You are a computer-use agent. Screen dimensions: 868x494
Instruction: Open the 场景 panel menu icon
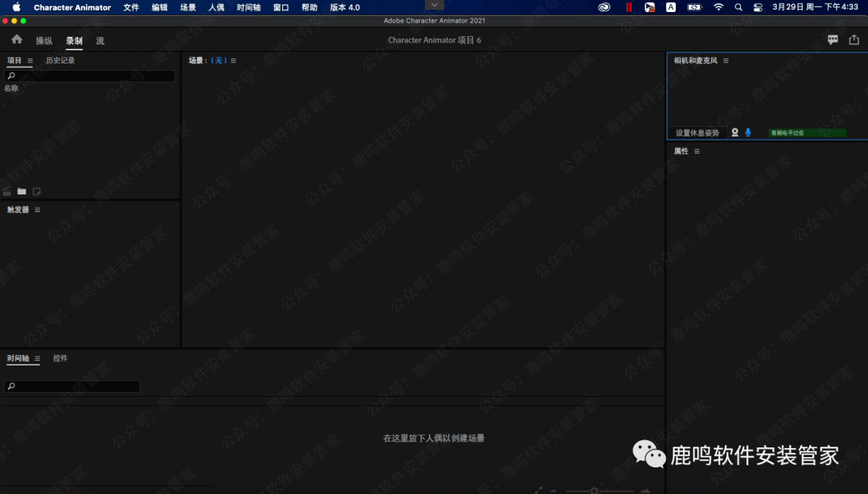tap(233, 61)
